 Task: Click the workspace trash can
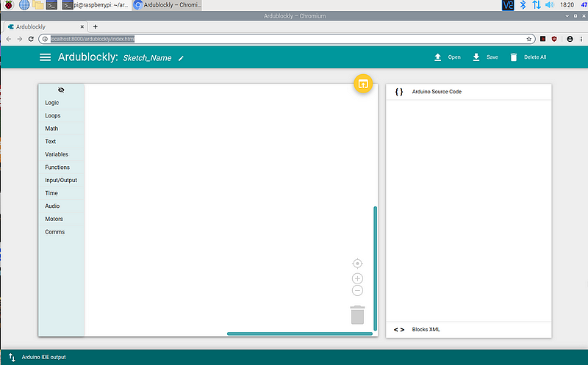coord(357,315)
